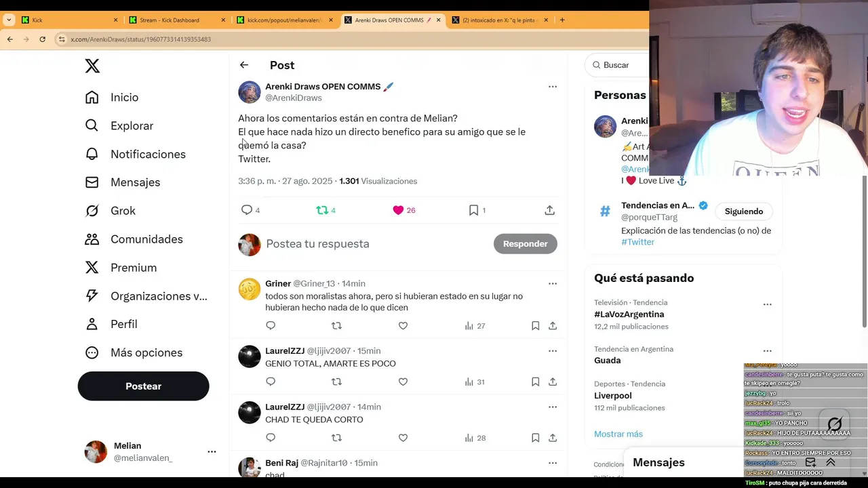Open more options on Griner's reply
The width and height of the screenshot is (868, 488).
(x=553, y=283)
